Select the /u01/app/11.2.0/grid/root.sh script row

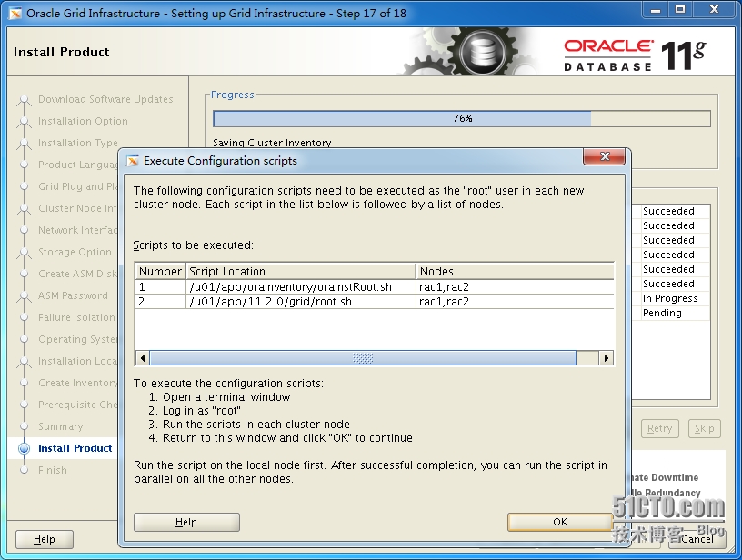(375, 302)
